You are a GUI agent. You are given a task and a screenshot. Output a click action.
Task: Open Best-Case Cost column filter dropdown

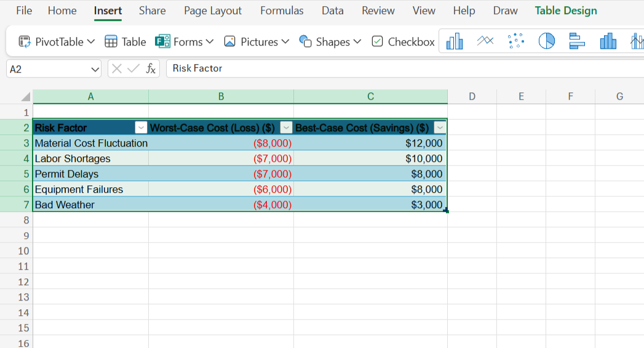point(439,127)
